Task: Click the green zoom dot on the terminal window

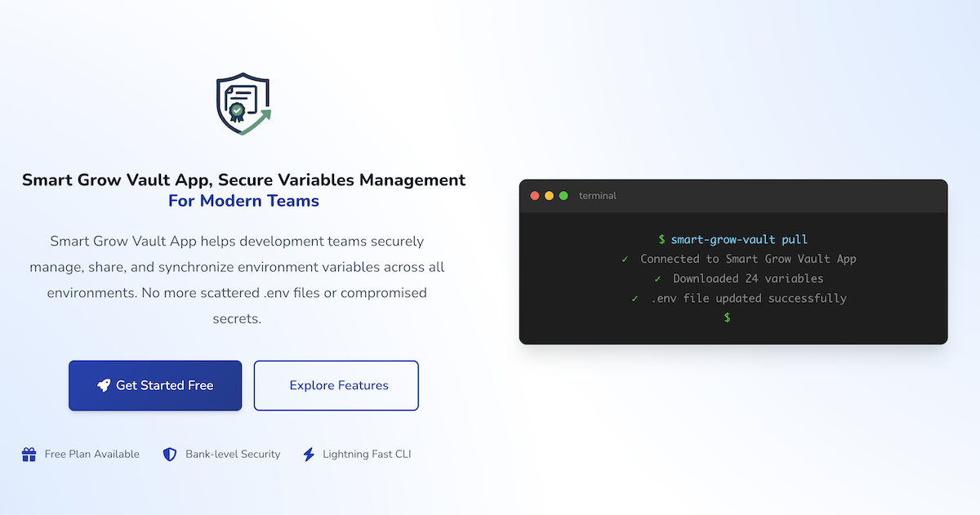Action: click(563, 196)
